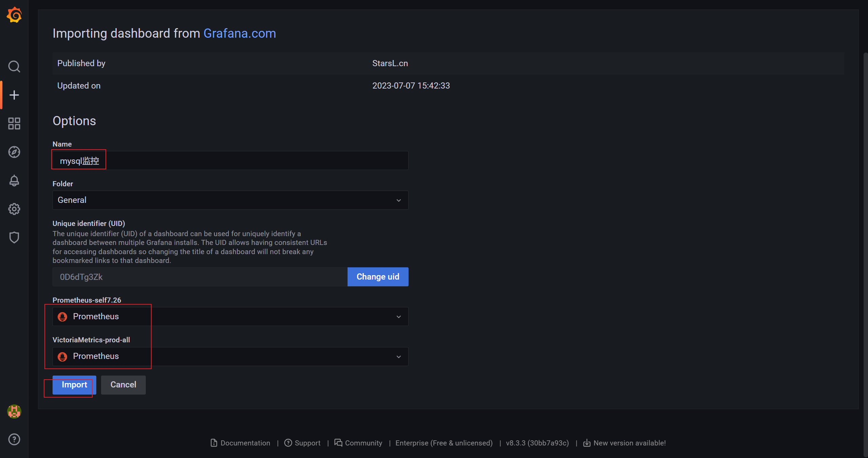The width and height of the screenshot is (868, 458).
Task: Expand the Folder dropdown showing General
Action: click(230, 200)
